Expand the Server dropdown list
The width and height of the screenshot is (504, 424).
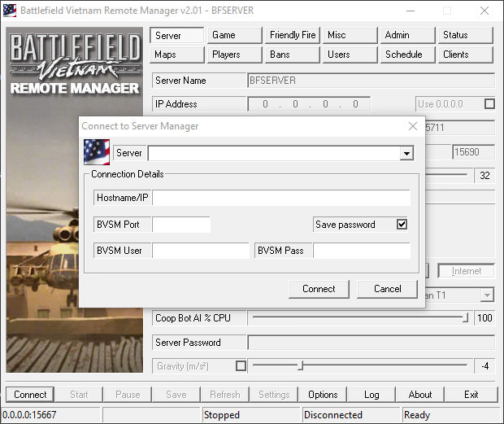pyautogui.click(x=406, y=153)
